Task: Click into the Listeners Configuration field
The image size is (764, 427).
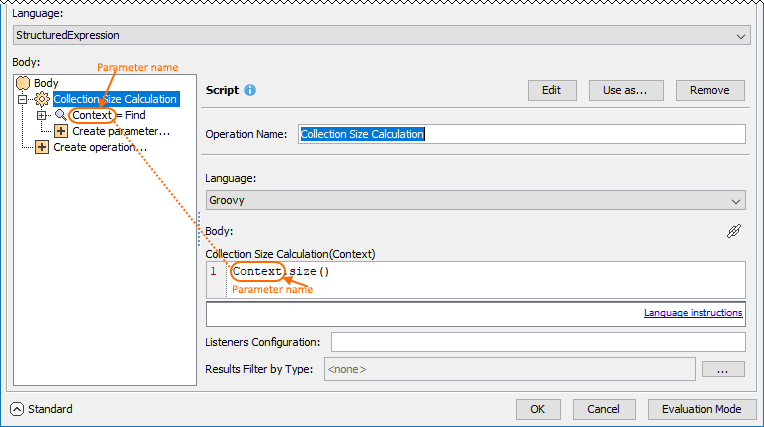Action: tap(538, 342)
